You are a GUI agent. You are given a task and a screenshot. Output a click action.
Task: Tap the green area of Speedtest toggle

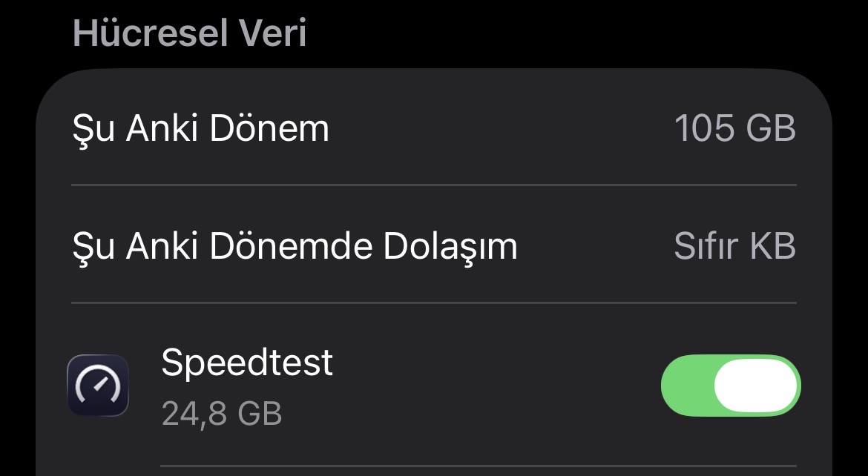(686, 386)
